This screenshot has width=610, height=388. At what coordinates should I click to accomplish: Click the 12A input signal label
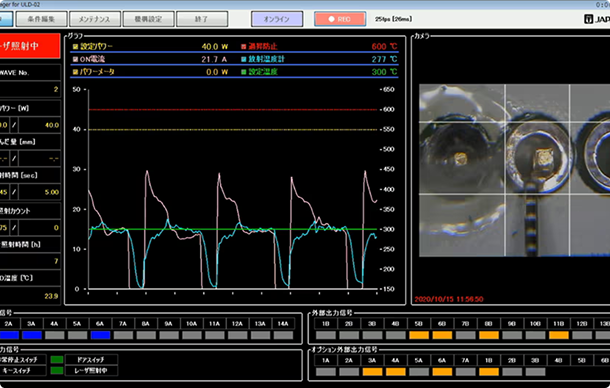(x=237, y=323)
